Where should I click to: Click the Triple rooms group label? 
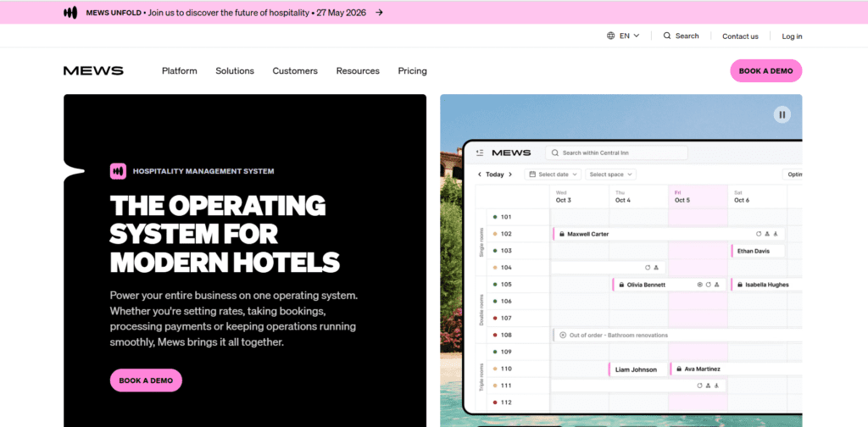click(481, 377)
